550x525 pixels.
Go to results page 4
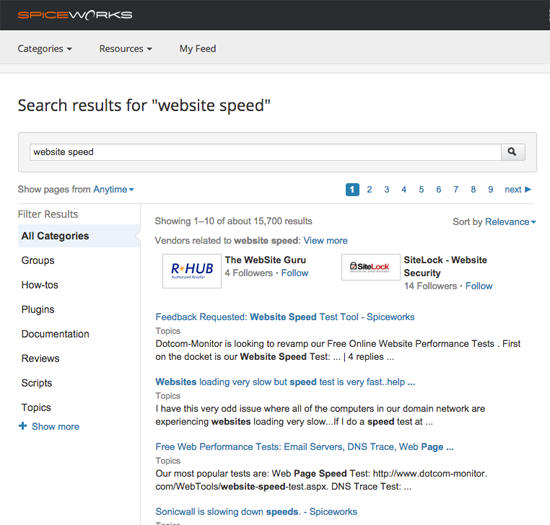pos(404,189)
